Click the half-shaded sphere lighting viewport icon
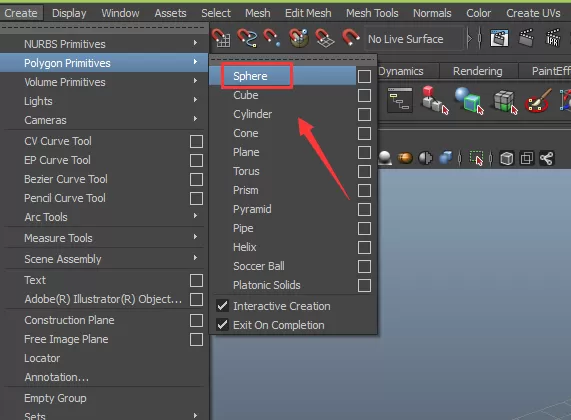Screen dimensions: 571x420 (x=425, y=158)
